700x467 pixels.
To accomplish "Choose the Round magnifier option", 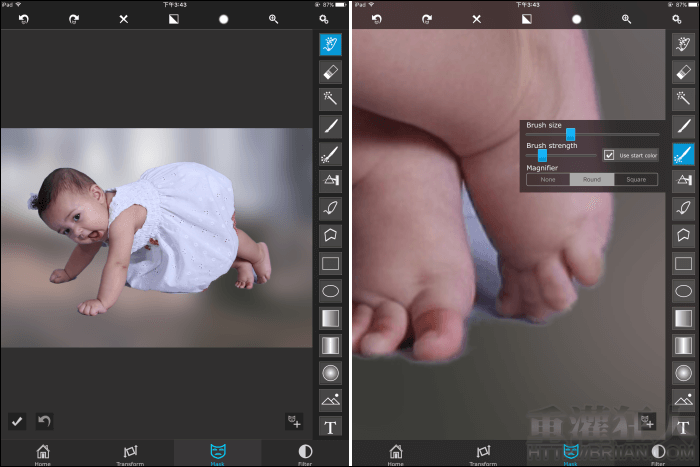I will (592, 180).
